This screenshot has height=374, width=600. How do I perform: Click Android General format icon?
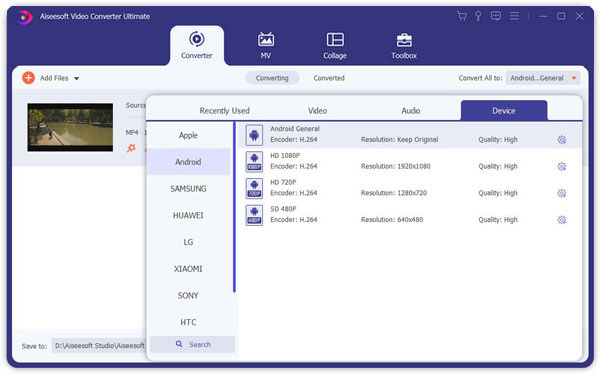[x=254, y=135]
